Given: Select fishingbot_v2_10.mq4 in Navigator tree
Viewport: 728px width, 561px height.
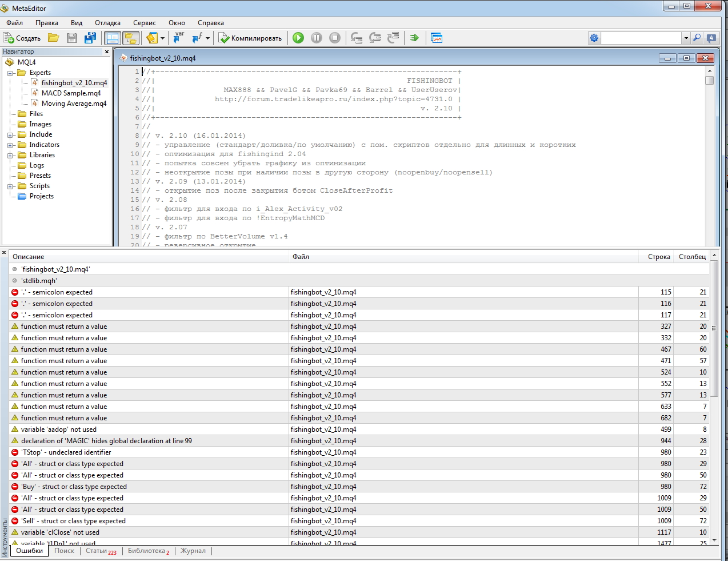Looking at the screenshot, I should click(74, 83).
